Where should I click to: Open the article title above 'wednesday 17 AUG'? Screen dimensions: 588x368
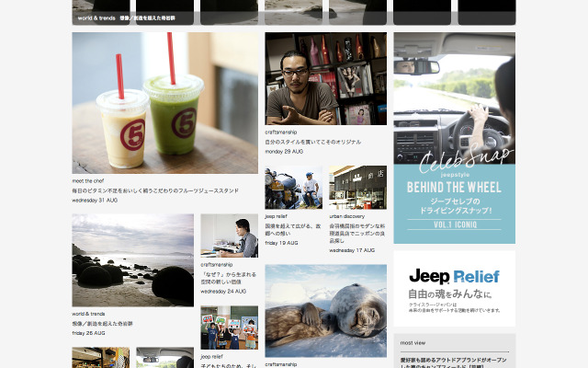[357, 233]
